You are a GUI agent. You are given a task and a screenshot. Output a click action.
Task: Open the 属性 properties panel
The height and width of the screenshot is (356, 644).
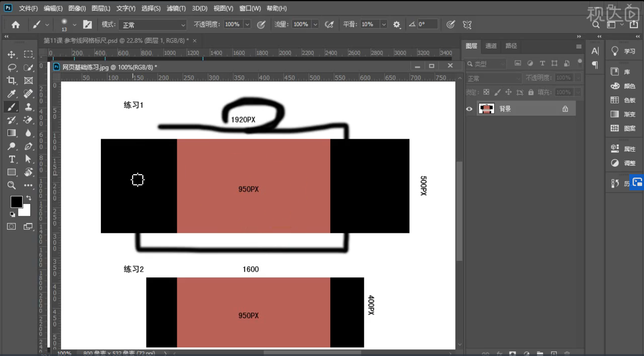(x=624, y=149)
